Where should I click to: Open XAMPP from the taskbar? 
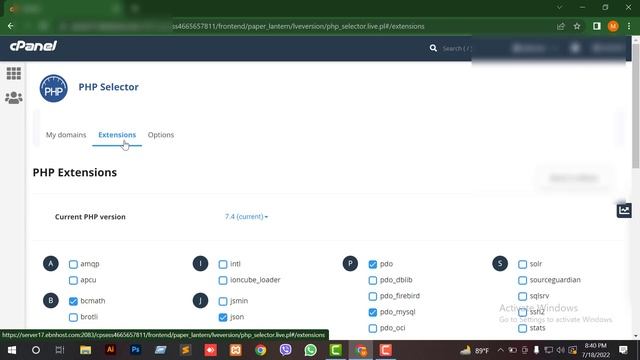[x=236, y=350]
